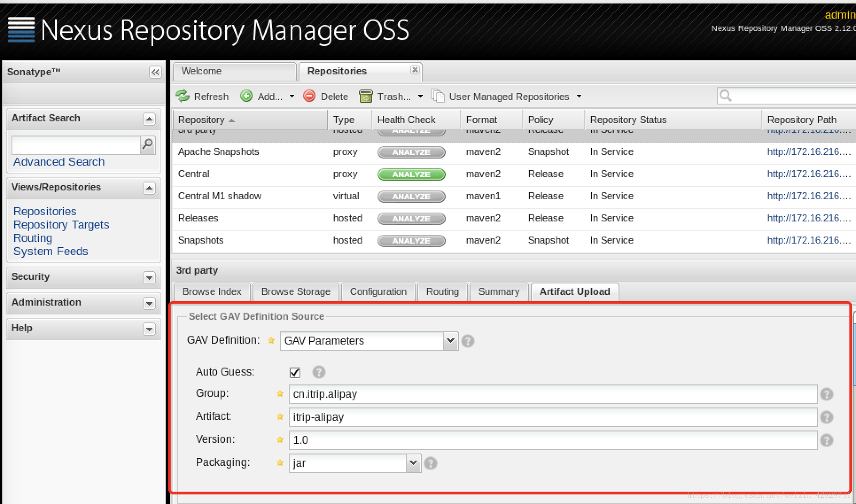
Task: Open the Trash menu
Action: pos(391,96)
